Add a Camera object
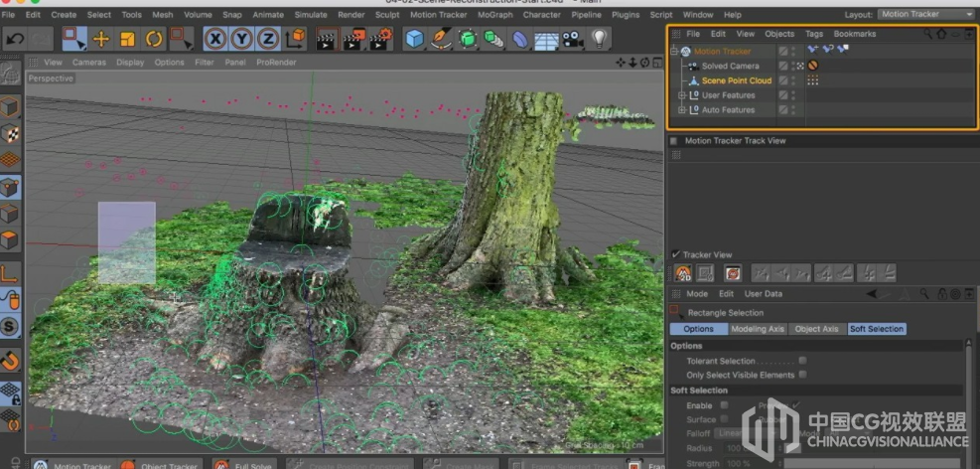Image resolution: width=980 pixels, height=469 pixels. pyautogui.click(x=572, y=40)
